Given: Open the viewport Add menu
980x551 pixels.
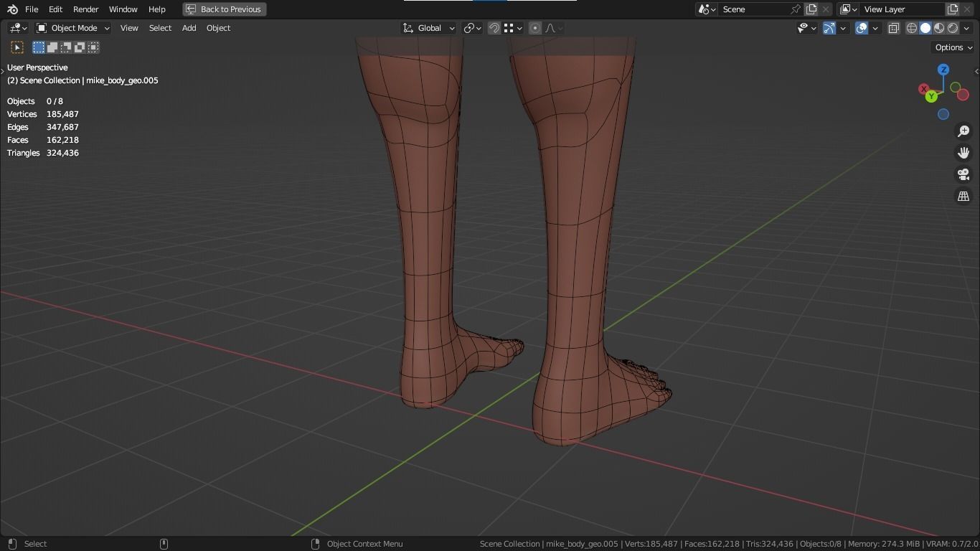Looking at the screenshot, I should (x=189, y=28).
